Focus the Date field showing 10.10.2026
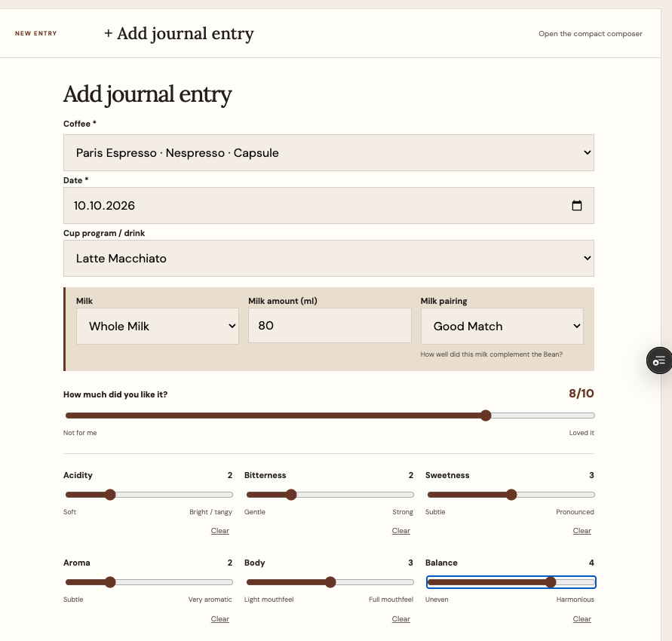This screenshot has height=641, width=672. [x=329, y=206]
